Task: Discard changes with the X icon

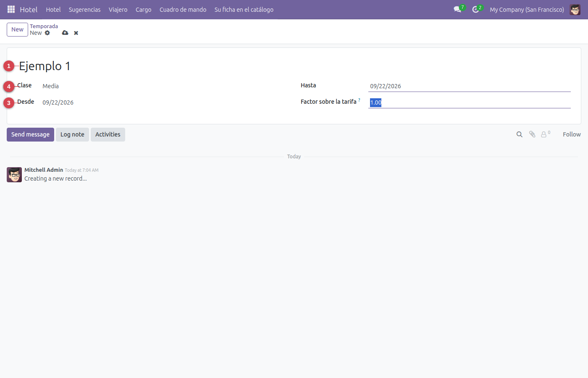Action: [x=76, y=33]
